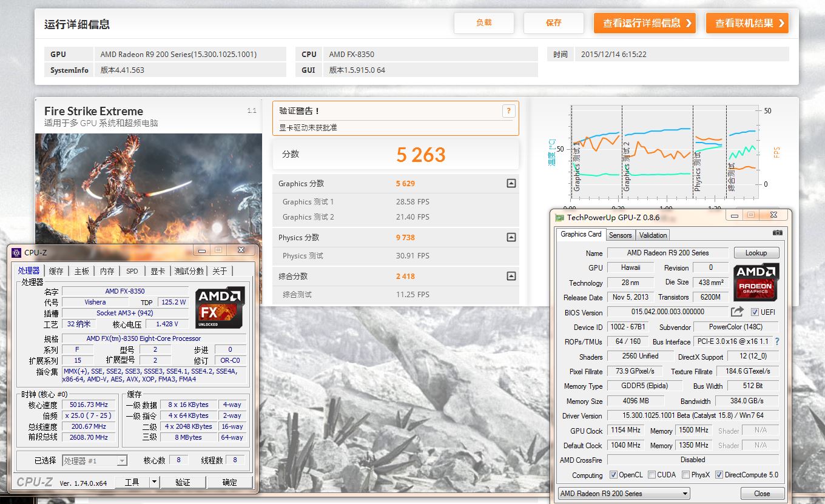Open the SPD tab in CPU-Z
This screenshot has height=504, width=825.
click(132, 271)
